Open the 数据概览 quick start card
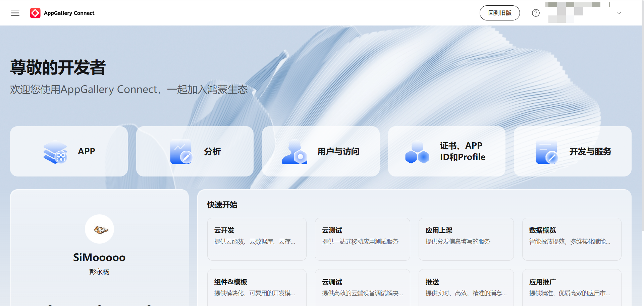This screenshot has height=306, width=644. click(572, 239)
